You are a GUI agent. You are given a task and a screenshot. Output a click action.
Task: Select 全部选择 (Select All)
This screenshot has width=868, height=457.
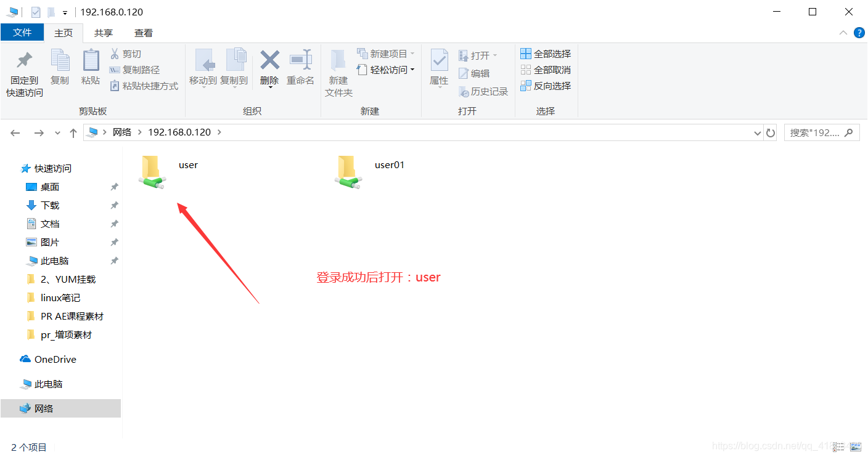coord(546,54)
